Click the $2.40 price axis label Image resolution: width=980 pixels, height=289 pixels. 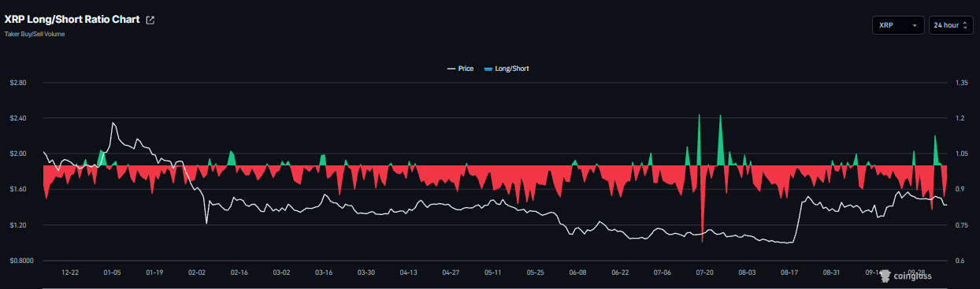(18, 118)
